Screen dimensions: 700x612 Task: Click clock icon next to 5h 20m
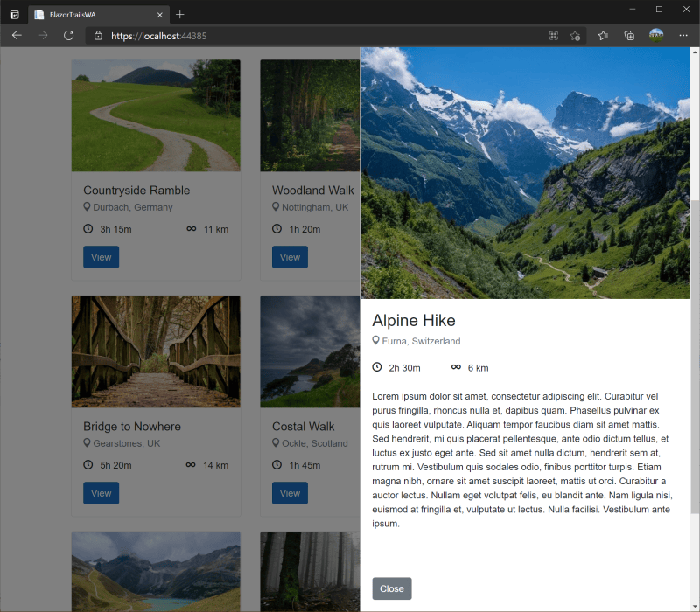88,465
